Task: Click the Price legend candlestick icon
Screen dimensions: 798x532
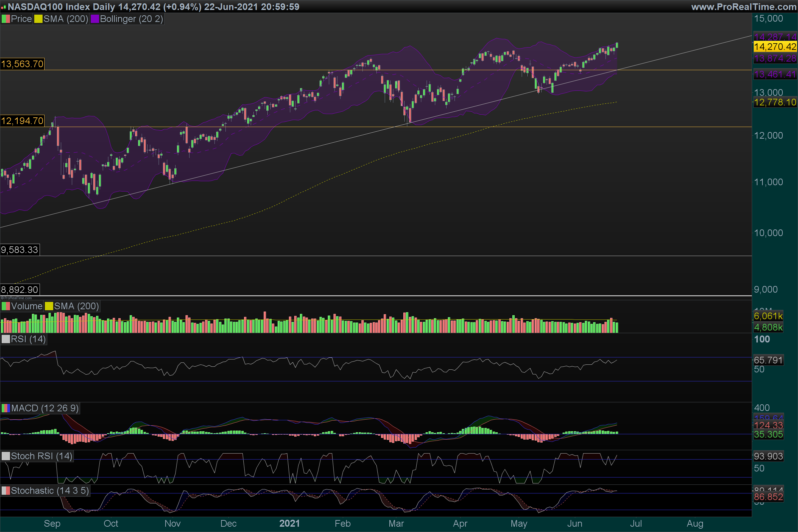Action: tap(6, 19)
